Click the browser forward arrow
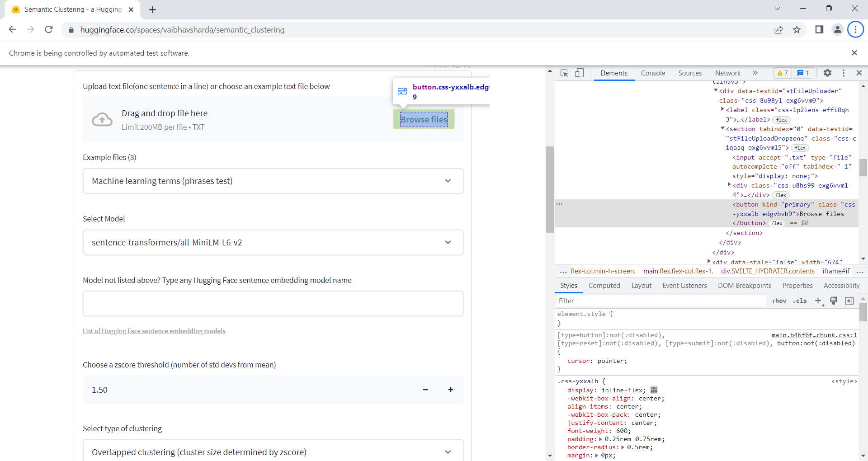 pyautogui.click(x=31, y=29)
